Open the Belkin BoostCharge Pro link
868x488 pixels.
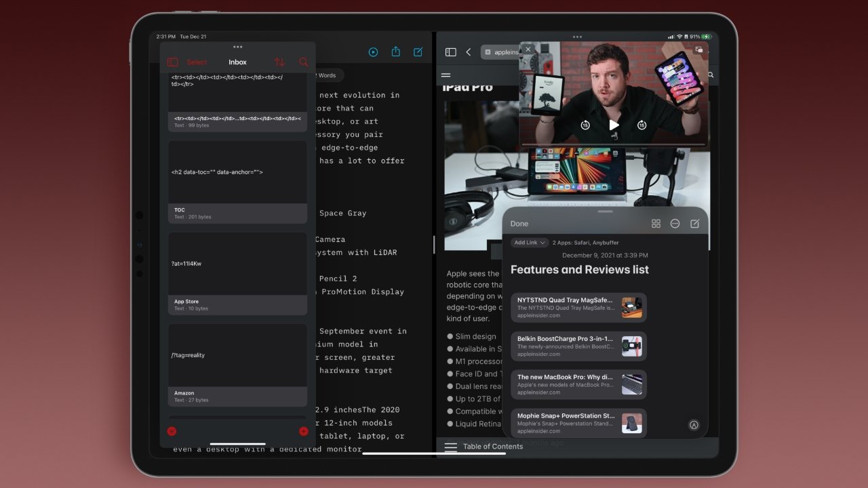[578, 346]
